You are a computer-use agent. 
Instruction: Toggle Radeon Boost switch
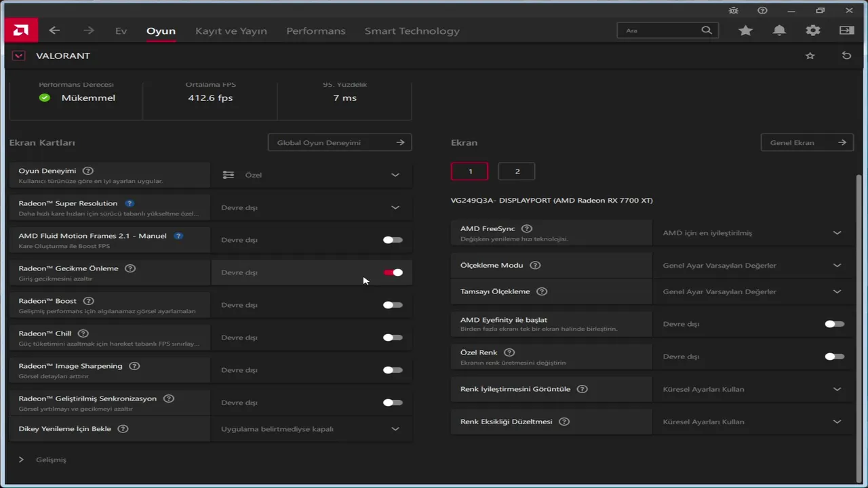point(393,305)
